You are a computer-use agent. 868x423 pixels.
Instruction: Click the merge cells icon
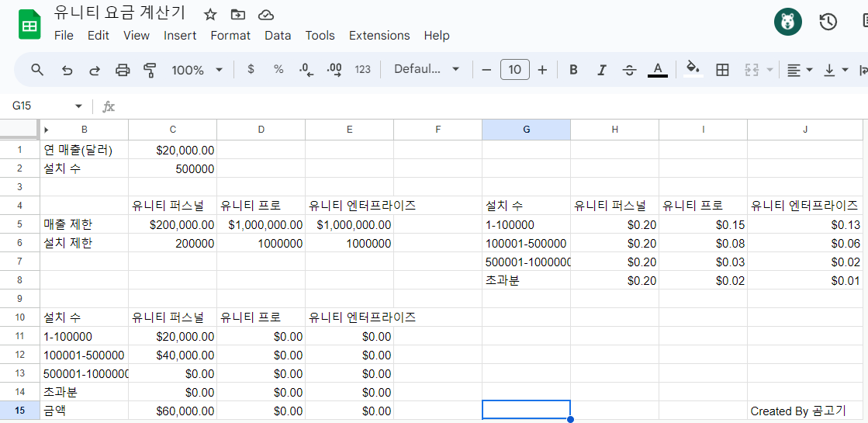click(751, 70)
